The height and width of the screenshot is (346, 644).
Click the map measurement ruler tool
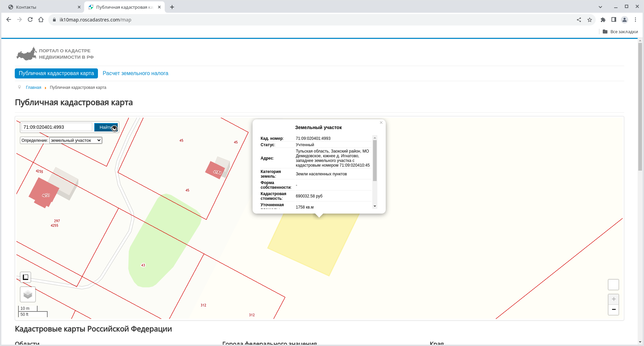[x=25, y=277]
